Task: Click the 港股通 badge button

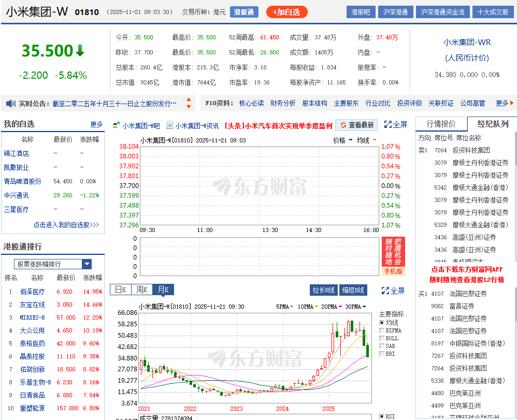Action: 244,12
